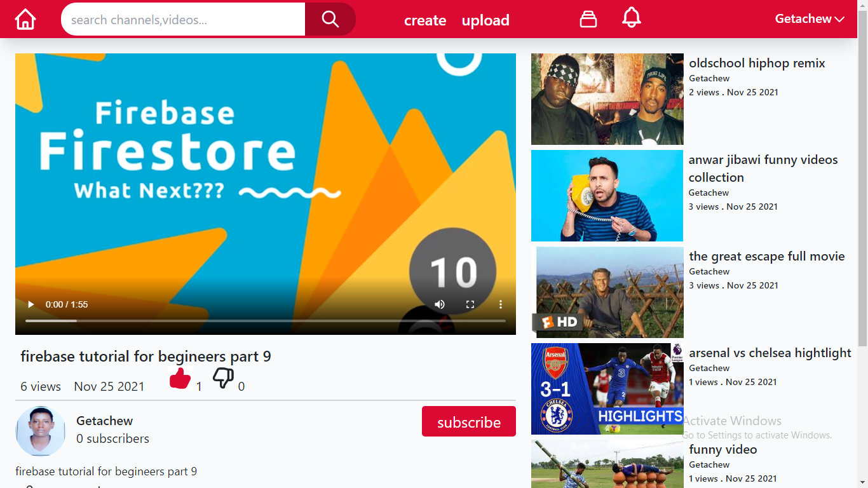
Task: Open anwar jibawi funny videos thumbnail
Action: [607, 196]
